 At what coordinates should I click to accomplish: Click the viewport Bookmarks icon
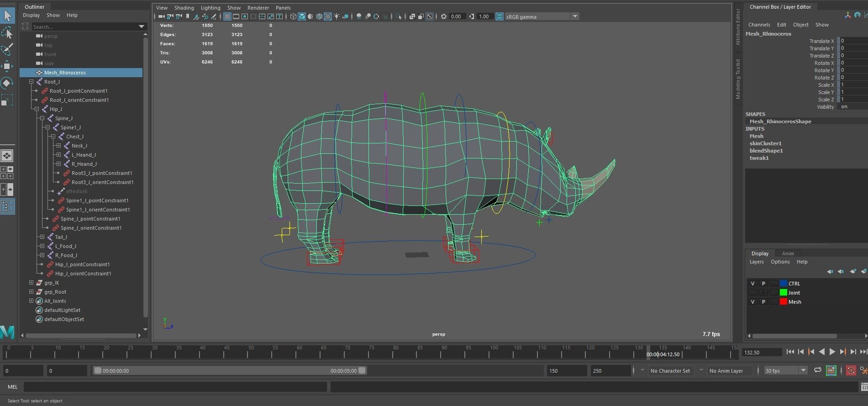click(x=187, y=16)
